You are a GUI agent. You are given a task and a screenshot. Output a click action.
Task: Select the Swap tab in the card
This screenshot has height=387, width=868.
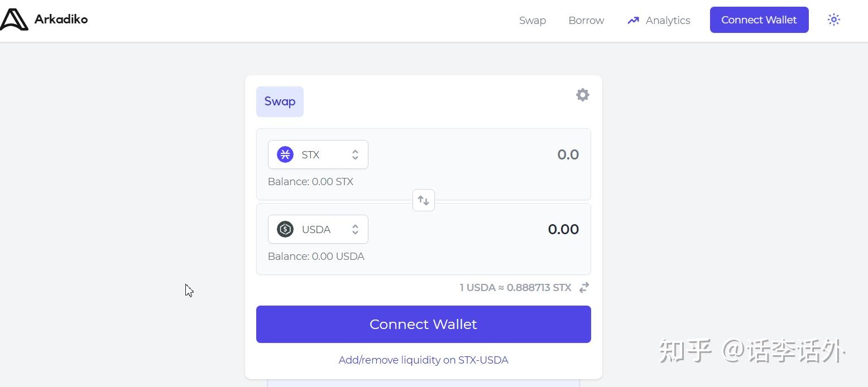pos(280,101)
